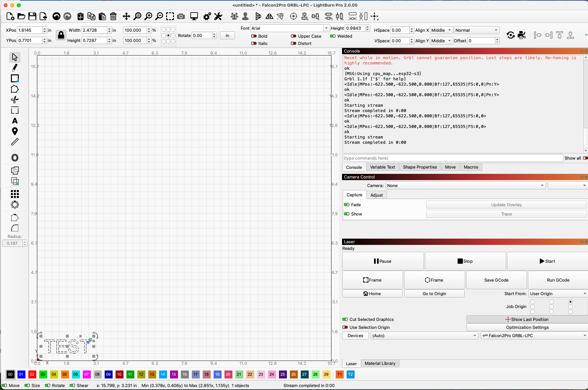Click the Delete trash can icon

(x=113, y=16)
